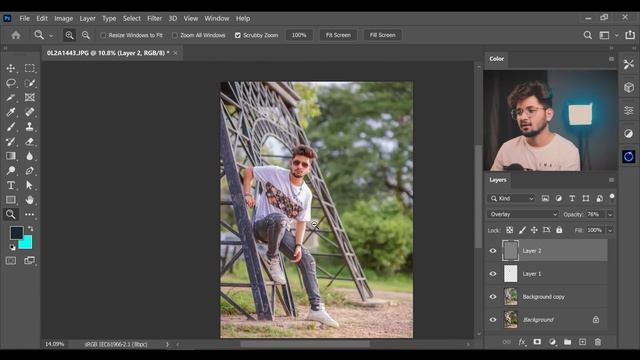This screenshot has width=640, height=360.
Task: Toggle lock transparent pixels
Action: [510, 230]
